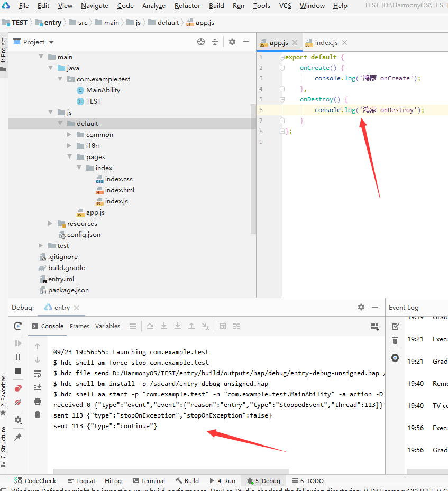Clear Event Log with trash icon
The width and height of the screenshot is (448, 491).
coord(395,340)
